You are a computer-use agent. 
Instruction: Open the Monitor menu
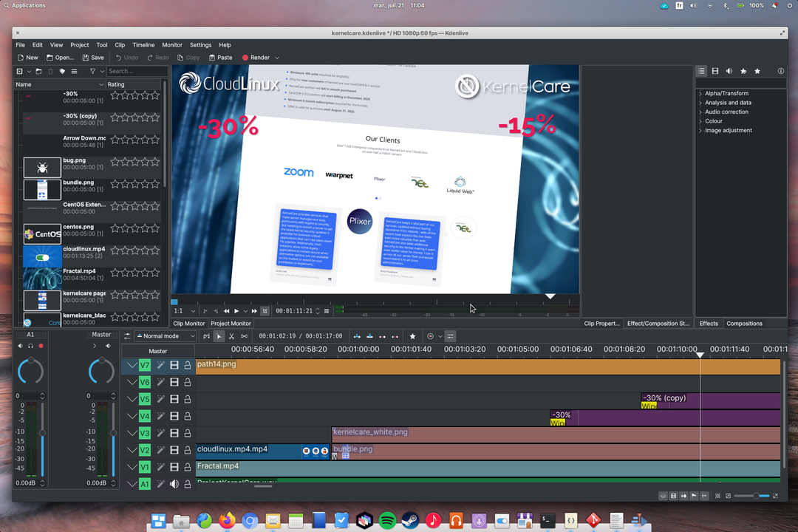(x=172, y=45)
